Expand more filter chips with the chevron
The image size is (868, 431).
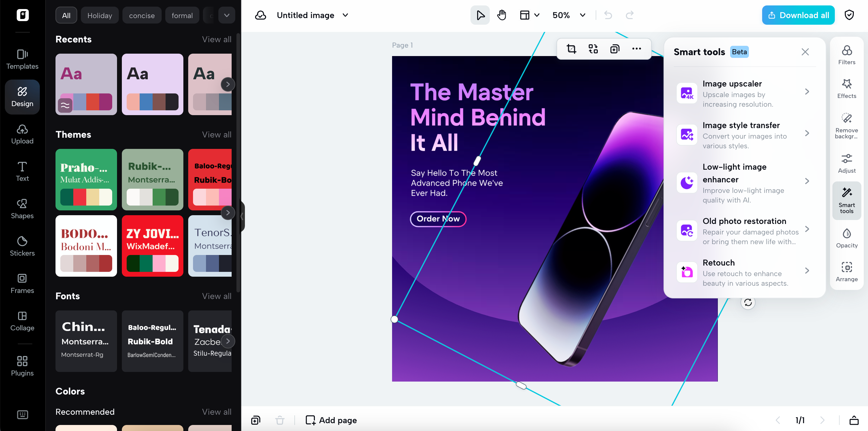point(227,15)
